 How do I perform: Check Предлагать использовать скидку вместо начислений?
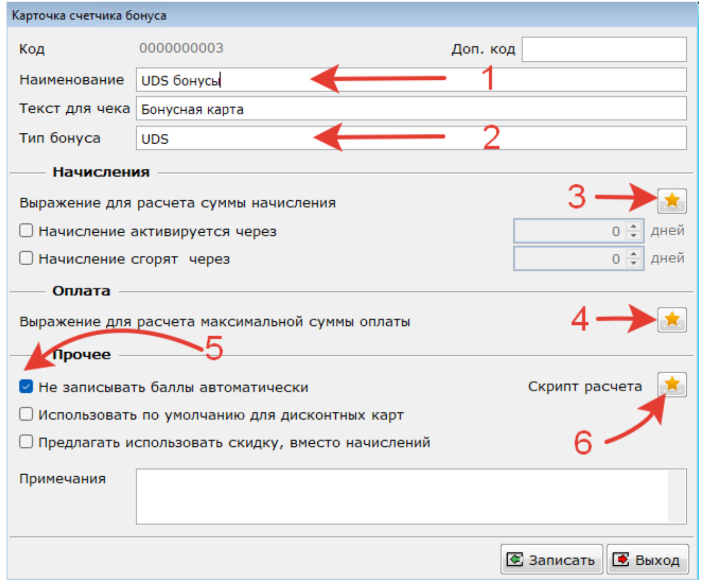[26, 442]
